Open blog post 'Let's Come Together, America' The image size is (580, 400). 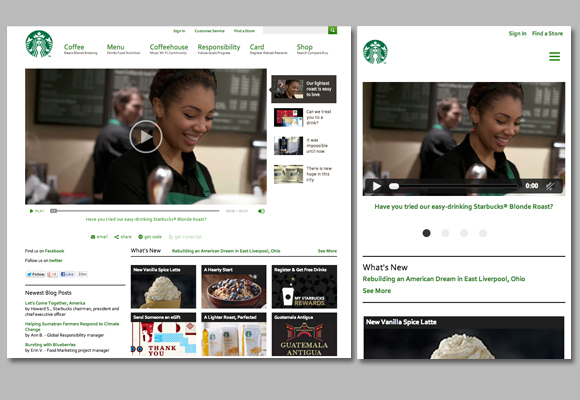coord(55,303)
